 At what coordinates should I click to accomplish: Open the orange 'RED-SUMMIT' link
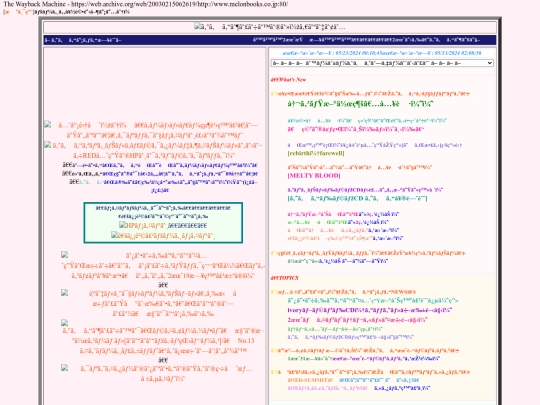point(310,380)
